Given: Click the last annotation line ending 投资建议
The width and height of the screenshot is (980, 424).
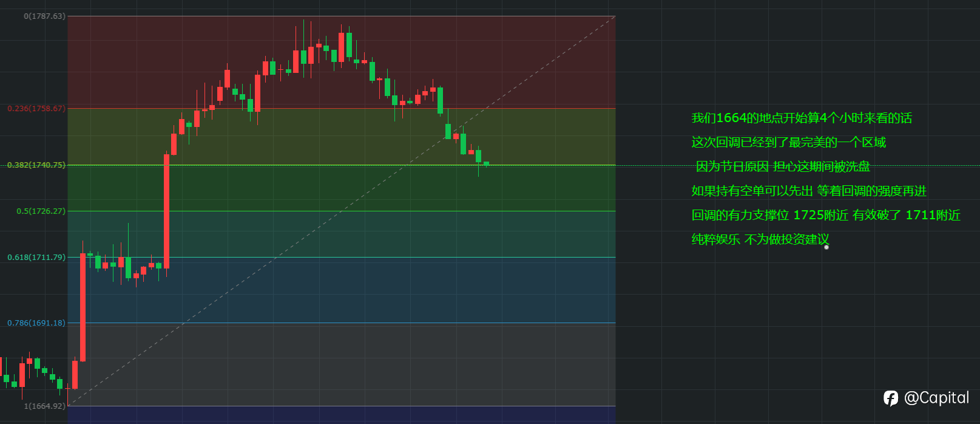Looking at the screenshot, I should [x=760, y=239].
